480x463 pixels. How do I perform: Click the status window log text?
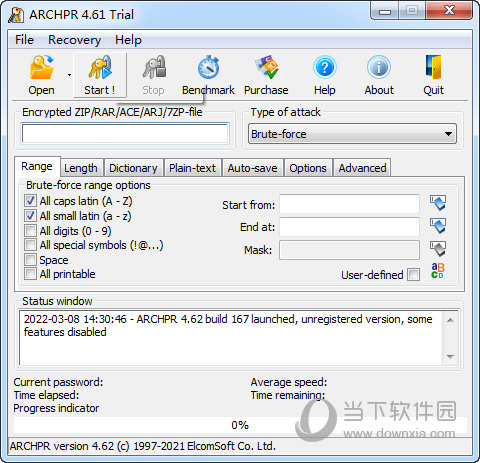pos(228,325)
